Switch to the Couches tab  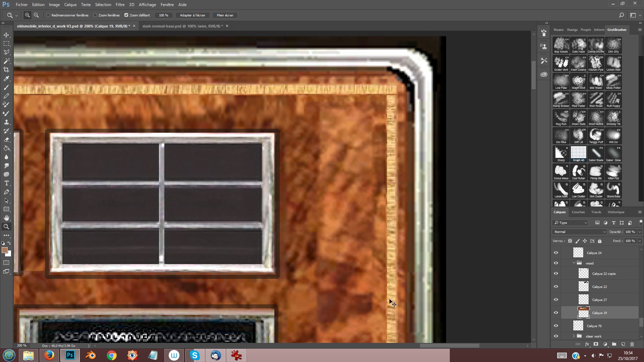(x=578, y=212)
